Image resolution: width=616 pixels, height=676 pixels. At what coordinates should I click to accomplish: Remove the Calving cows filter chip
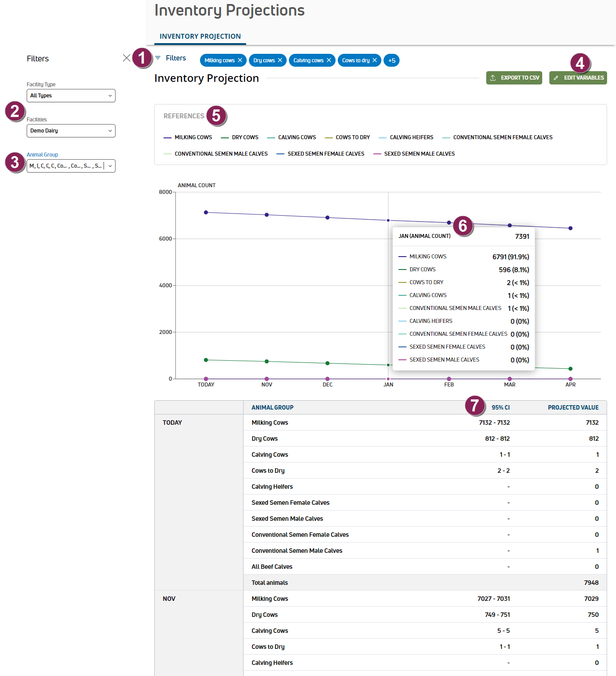coord(329,60)
